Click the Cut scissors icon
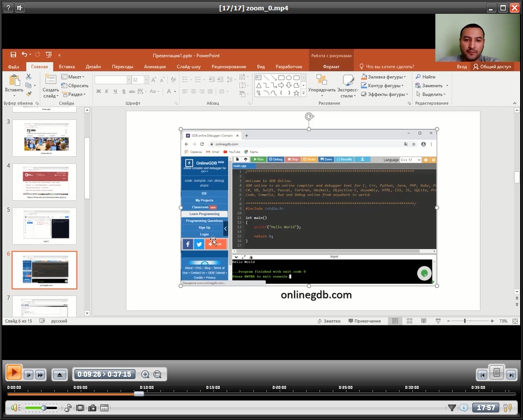The height and width of the screenshot is (420, 523). (29, 77)
